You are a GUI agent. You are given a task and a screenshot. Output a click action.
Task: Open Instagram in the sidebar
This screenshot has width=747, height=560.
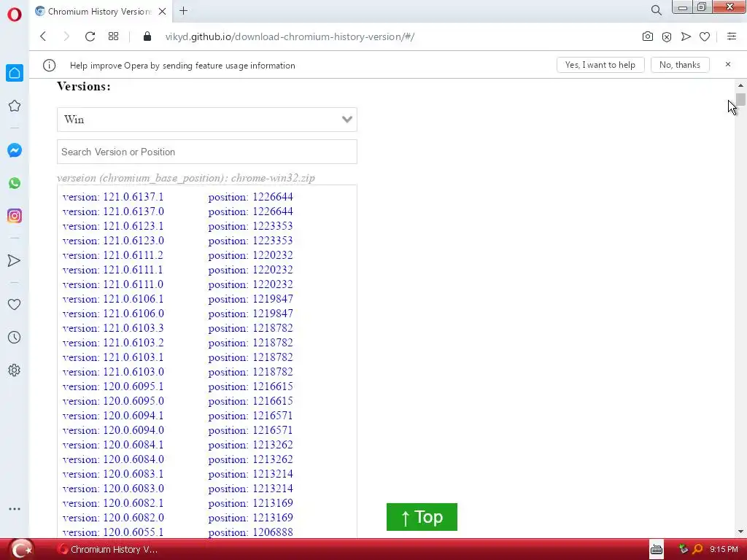coord(15,216)
